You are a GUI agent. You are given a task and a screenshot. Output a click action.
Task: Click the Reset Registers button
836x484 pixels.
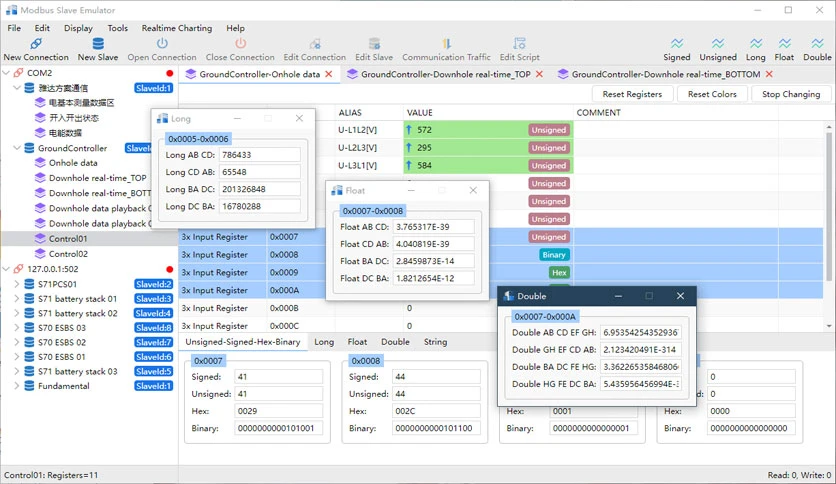point(632,94)
